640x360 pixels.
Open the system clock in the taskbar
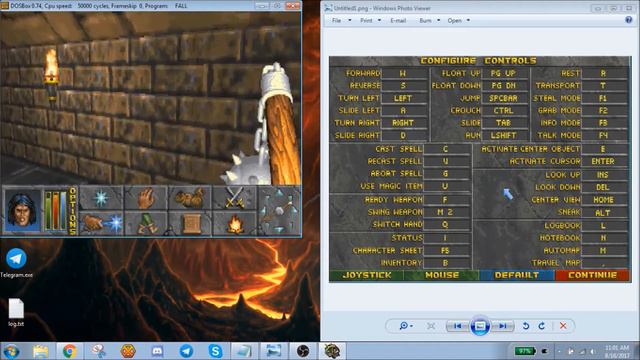tap(617, 351)
